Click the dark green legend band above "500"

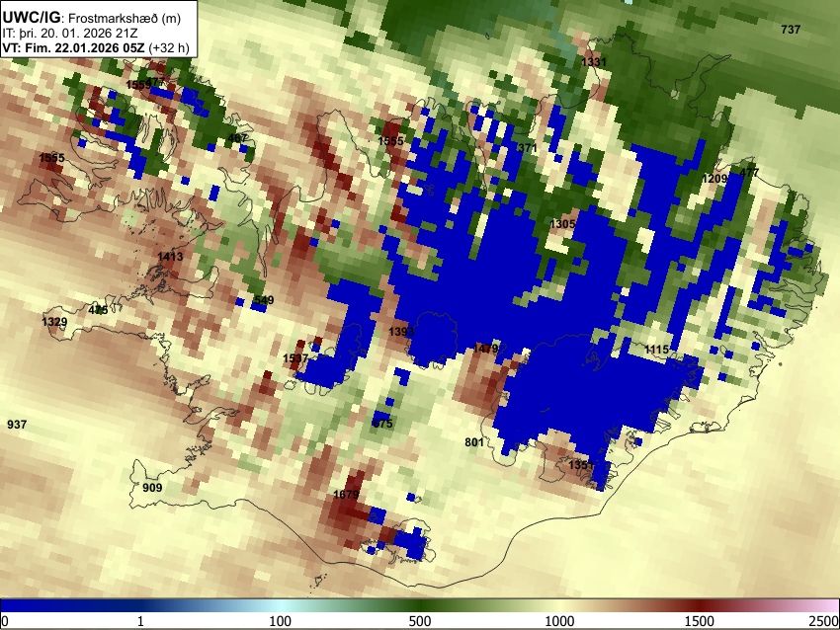pos(419,606)
